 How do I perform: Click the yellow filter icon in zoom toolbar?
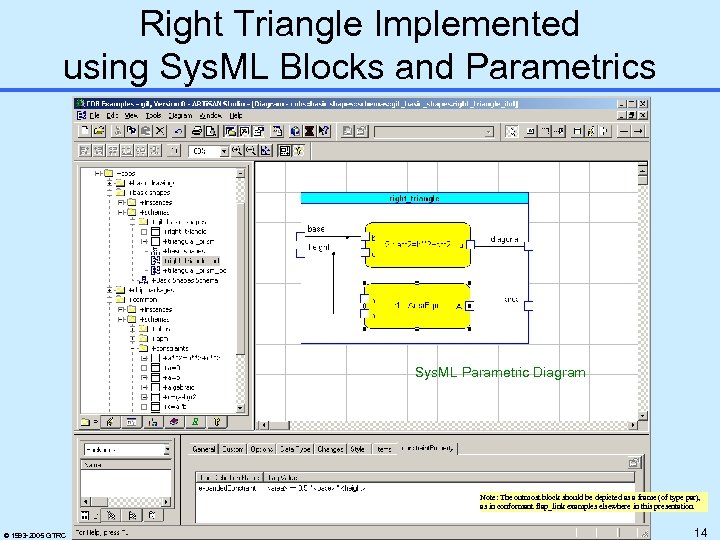click(299, 151)
